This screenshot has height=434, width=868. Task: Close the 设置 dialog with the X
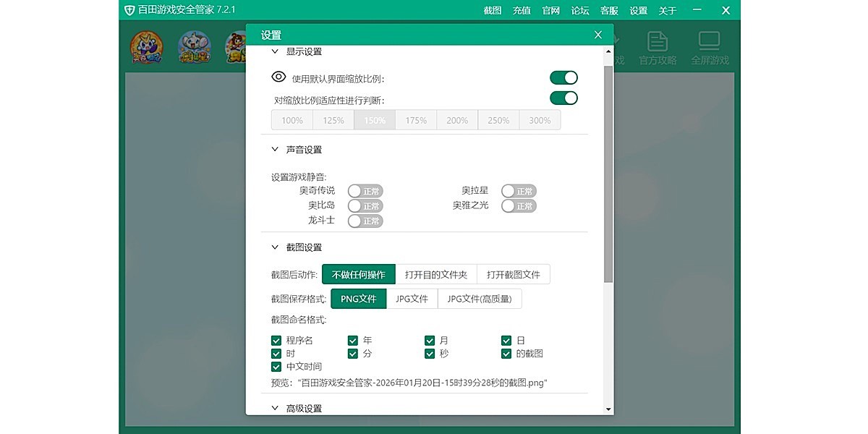pos(597,35)
